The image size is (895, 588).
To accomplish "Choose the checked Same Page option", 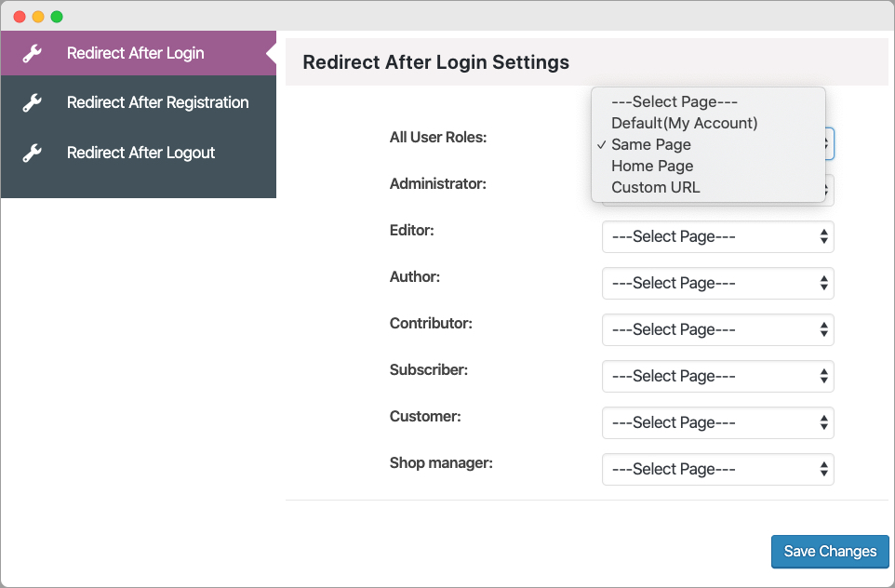I will click(x=651, y=144).
